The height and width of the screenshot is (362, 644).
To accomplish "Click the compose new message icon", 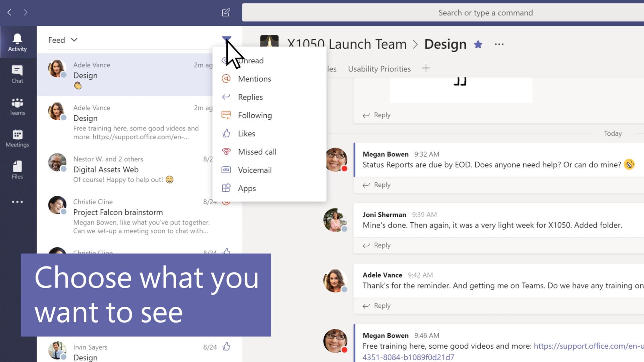I will point(226,12).
